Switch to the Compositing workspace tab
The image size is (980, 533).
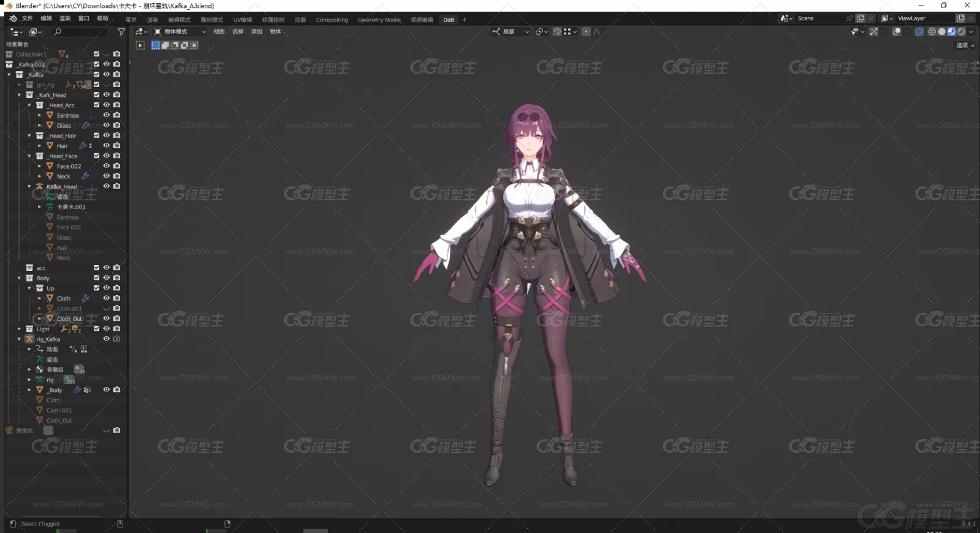(x=332, y=20)
